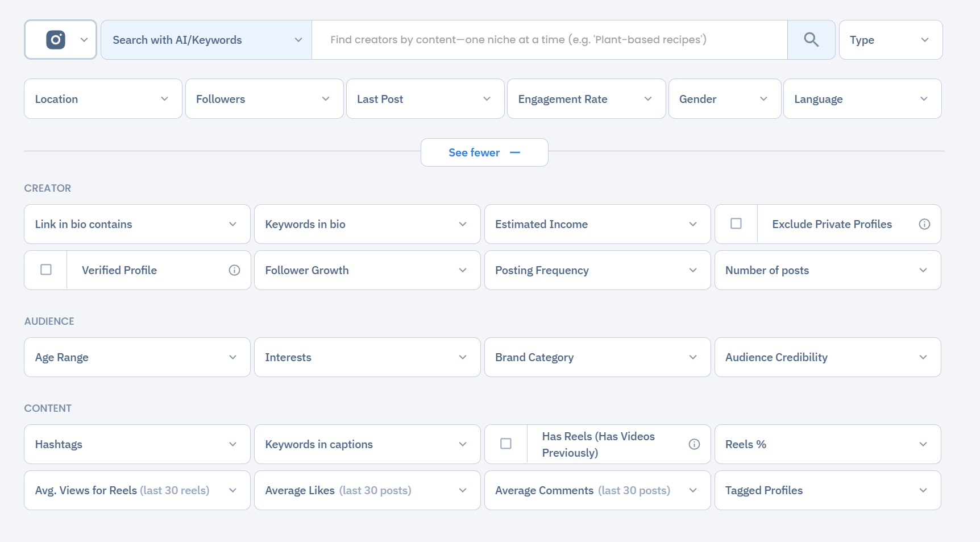Open the Instagram platform selector
980x542 pixels.
pos(60,40)
